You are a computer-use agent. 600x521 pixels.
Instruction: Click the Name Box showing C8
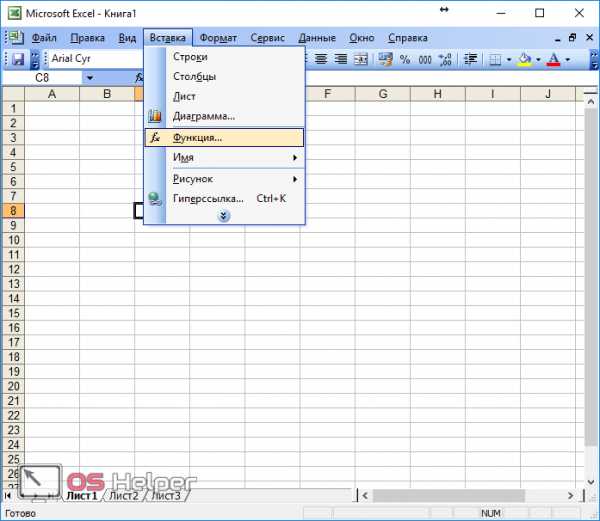pos(42,78)
